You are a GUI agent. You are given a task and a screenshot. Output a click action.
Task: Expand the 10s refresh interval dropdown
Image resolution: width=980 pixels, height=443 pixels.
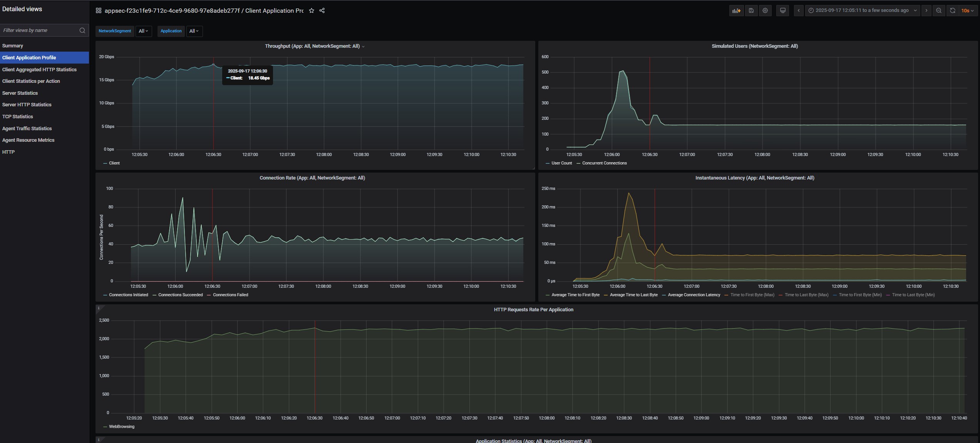click(x=967, y=11)
